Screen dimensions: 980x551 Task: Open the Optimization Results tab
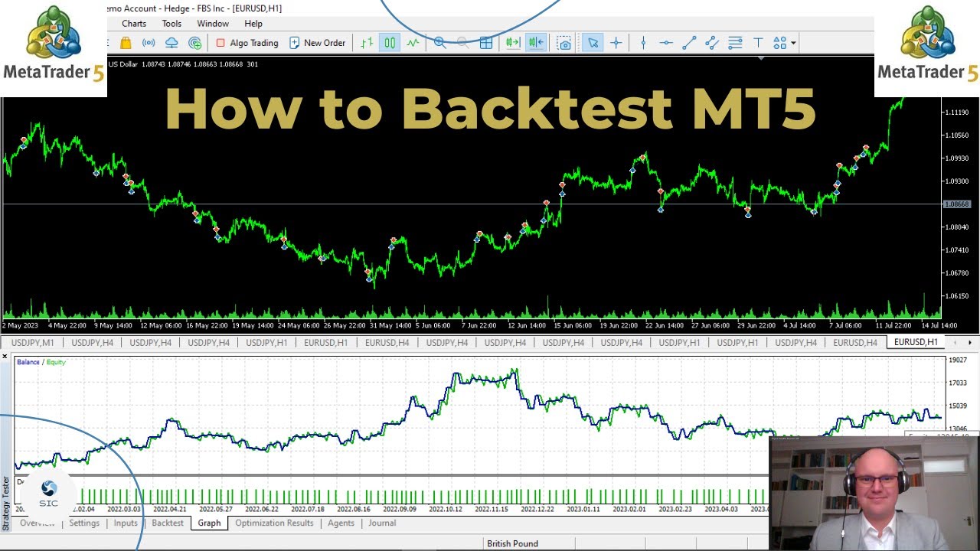(x=274, y=523)
